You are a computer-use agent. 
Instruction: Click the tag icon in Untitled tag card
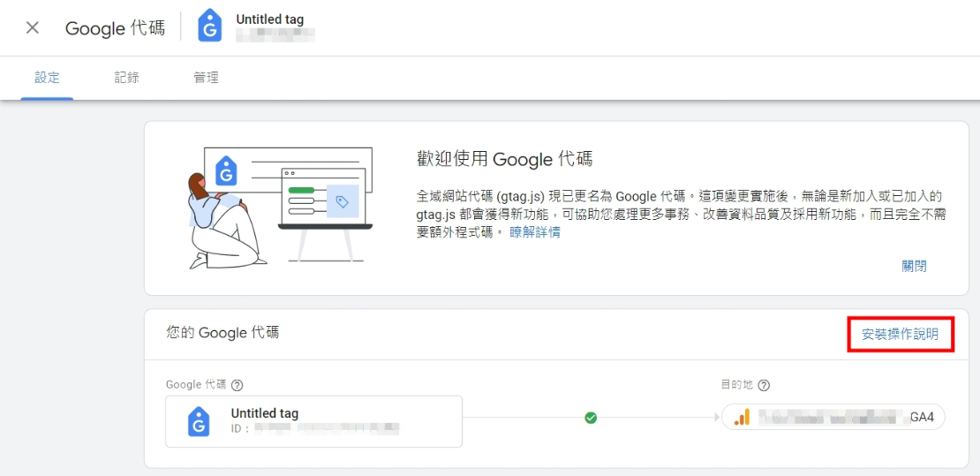[x=199, y=421]
